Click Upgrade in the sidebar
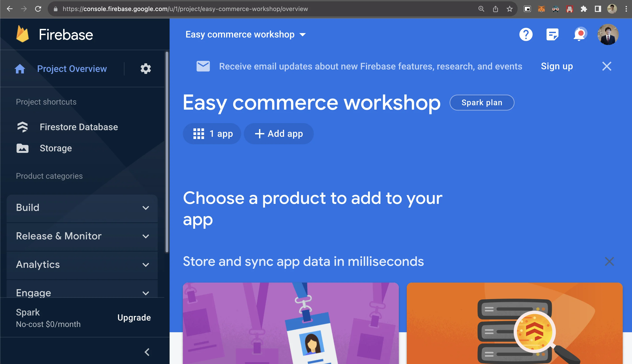The height and width of the screenshot is (364, 632). click(134, 318)
